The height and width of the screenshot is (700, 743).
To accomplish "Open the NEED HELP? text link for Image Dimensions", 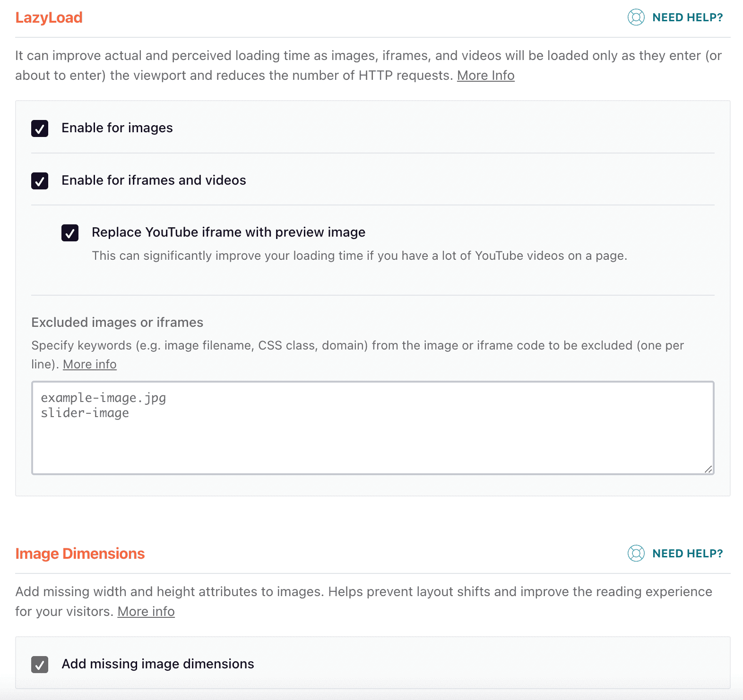I will pyautogui.click(x=687, y=554).
